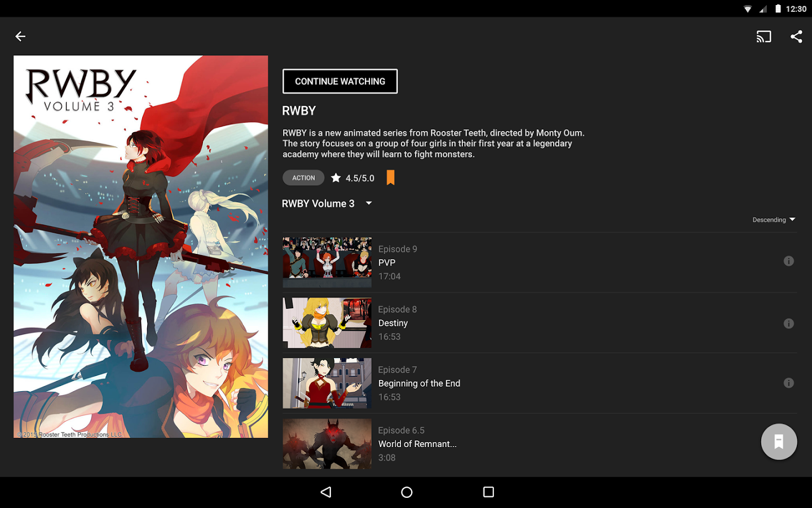Play Episode 7 thumbnail
This screenshot has height=508, width=812.
tap(327, 383)
